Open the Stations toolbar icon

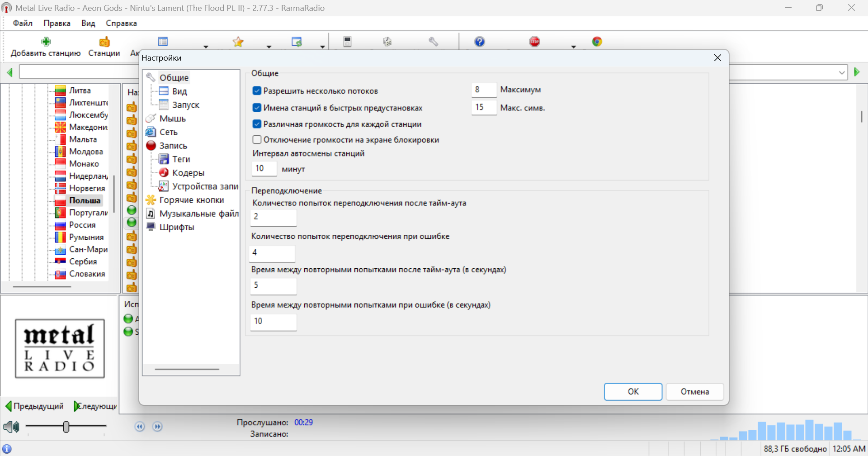click(x=104, y=42)
